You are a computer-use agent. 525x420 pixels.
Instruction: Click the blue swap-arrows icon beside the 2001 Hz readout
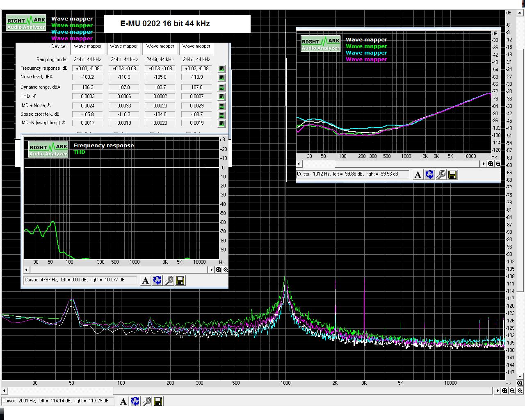(135, 402)
